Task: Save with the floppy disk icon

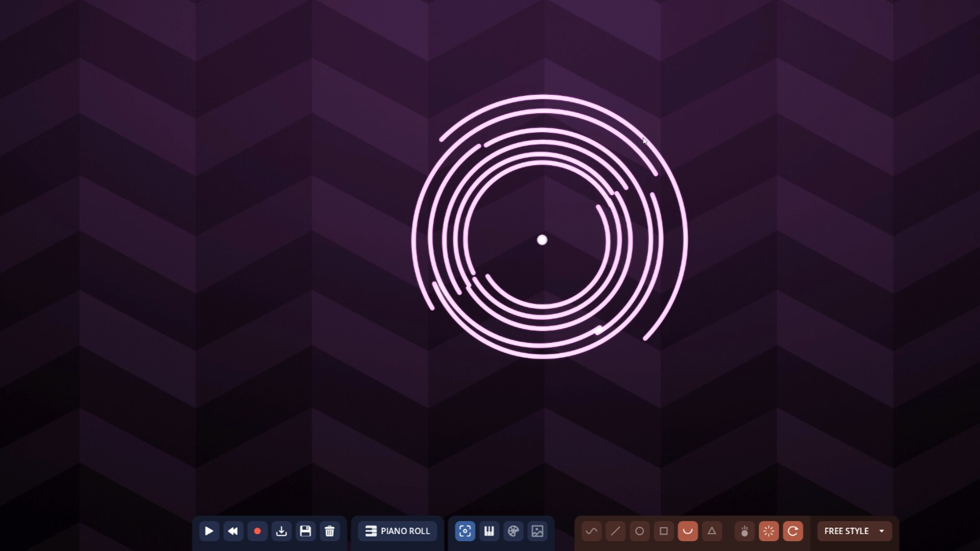Action: (305, 531)
